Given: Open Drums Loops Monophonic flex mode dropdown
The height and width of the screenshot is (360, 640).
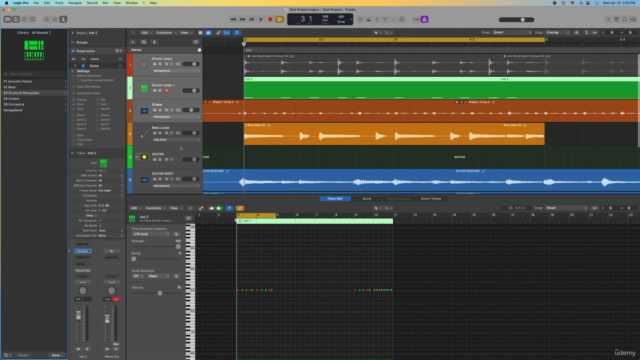Looking at the screenshot, I should point(176,71).
